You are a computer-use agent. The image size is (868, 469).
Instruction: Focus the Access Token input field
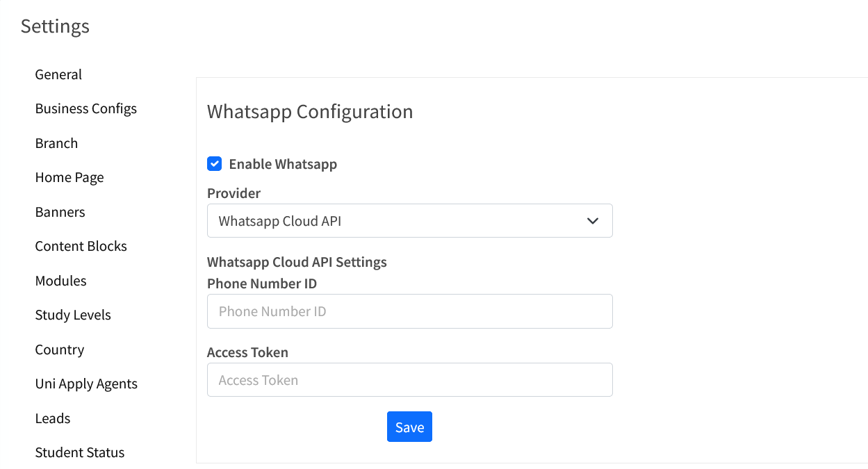coord(409,380)
